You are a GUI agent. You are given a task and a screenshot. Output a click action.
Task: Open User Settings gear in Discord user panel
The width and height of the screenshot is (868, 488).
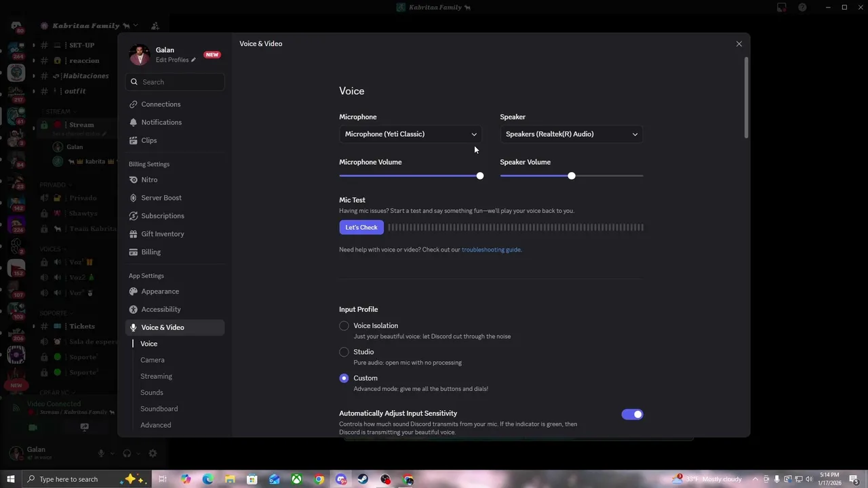click(x=153, y=453)
